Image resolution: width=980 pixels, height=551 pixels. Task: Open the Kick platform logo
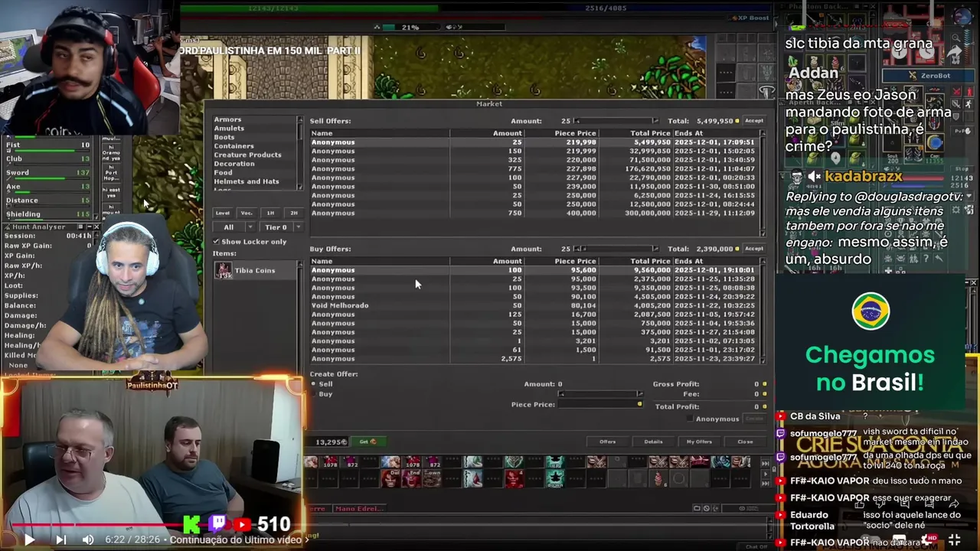(192, 524)
